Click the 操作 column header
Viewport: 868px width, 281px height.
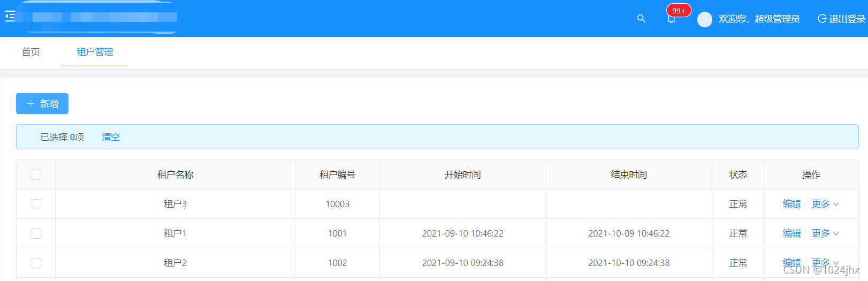[811, 174]
